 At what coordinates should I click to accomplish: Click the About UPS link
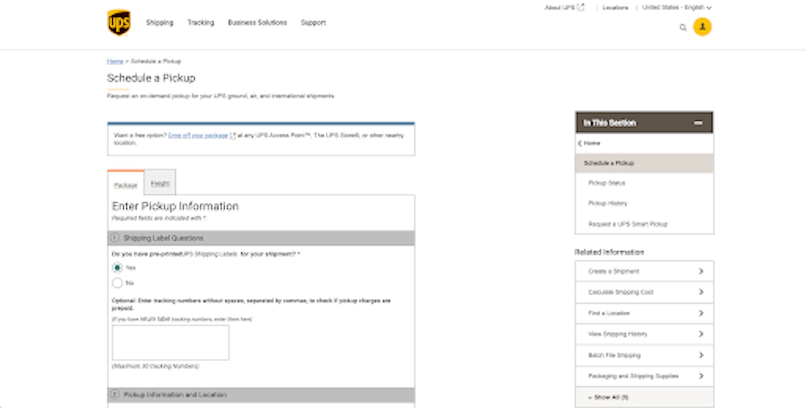click(560, 7)
